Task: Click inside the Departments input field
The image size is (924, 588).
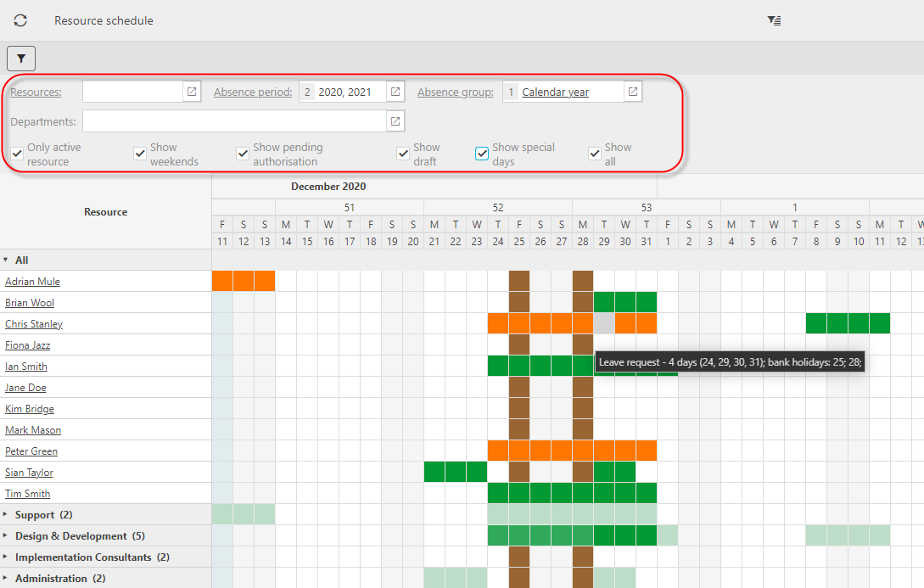Action: [233, 121]
